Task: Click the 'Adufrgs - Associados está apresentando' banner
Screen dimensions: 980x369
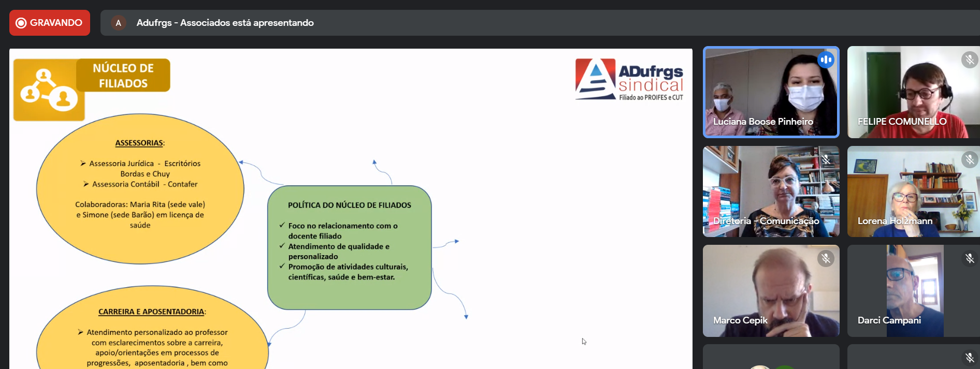Action: pyautogui.click(x=225, y=23)
